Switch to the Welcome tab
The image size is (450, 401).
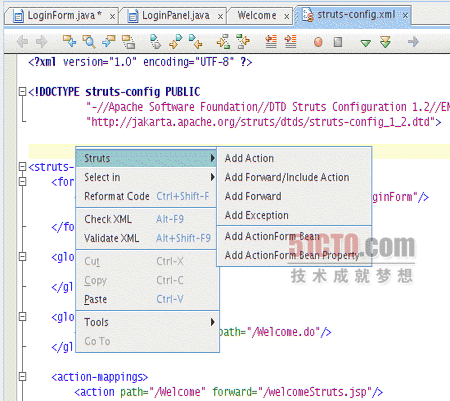coord(260,16)
